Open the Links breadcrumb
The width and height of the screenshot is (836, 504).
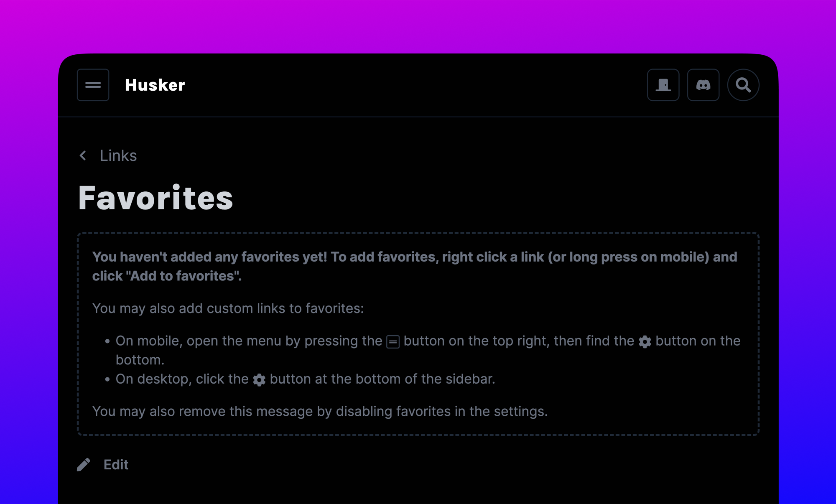pos(118,156)
